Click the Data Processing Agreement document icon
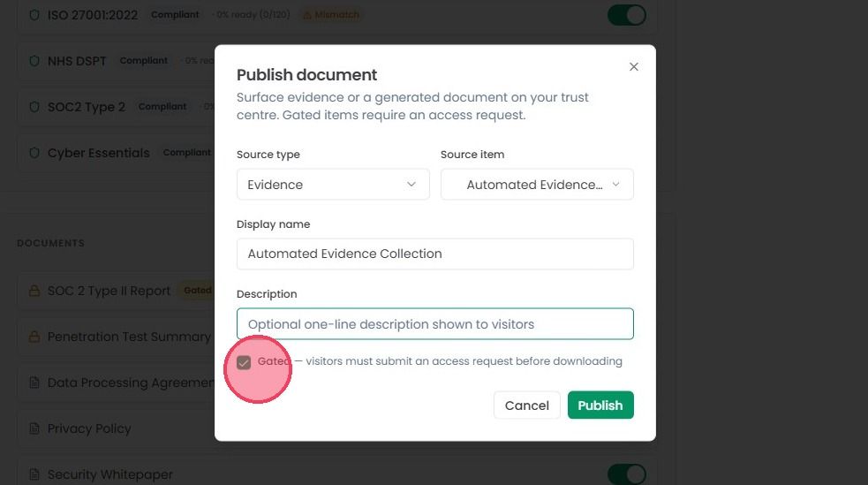This screenshot has height=485, width=868. 34,383
